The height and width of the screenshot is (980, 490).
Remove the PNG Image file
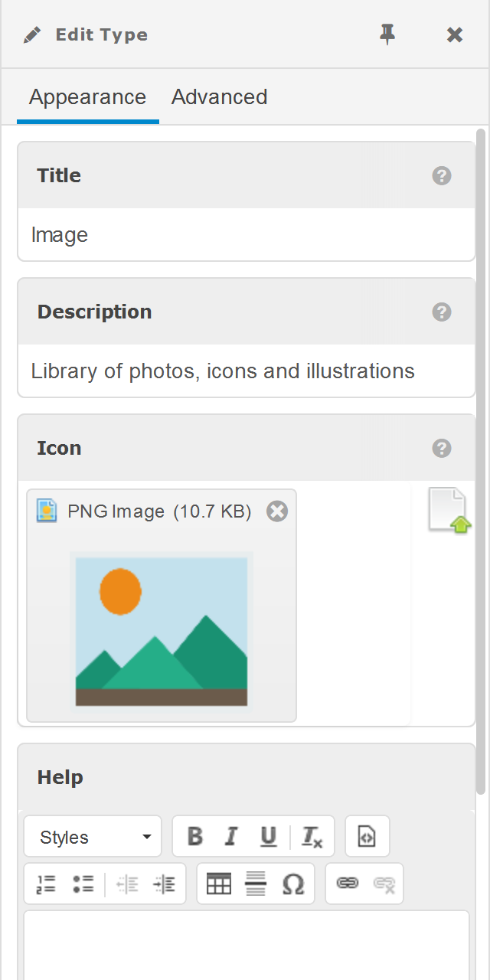click(x=277, y=511)
